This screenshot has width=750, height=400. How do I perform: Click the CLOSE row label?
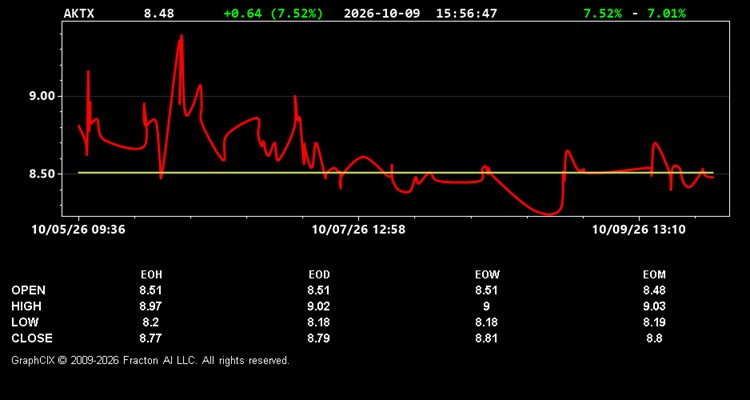tap(32, 338)
